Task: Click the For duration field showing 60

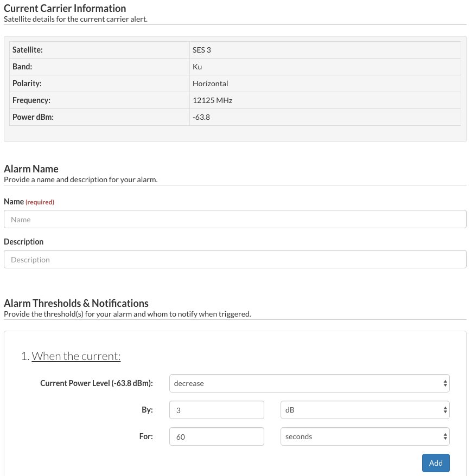Action: tap(217, 436)
